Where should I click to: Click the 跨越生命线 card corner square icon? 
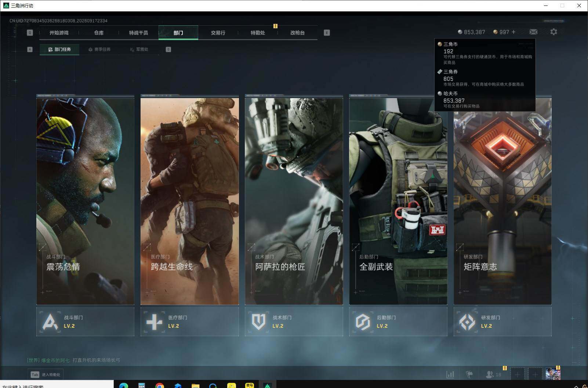147,247
